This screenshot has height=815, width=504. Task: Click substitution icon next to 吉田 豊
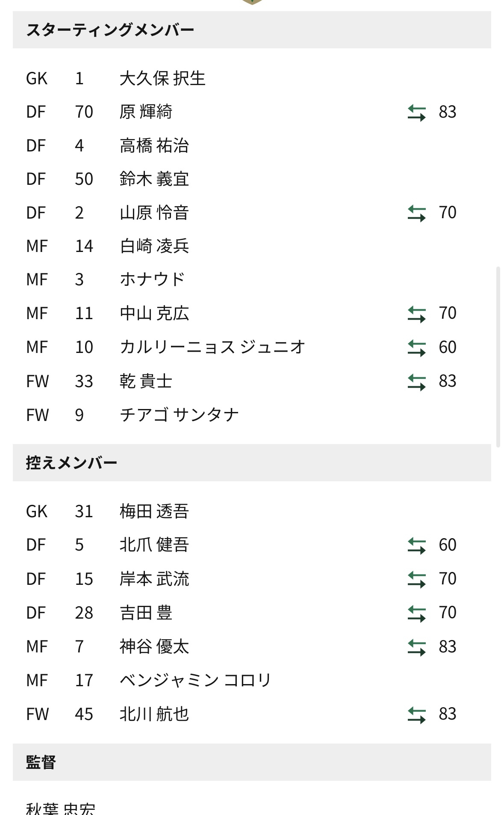416,613
